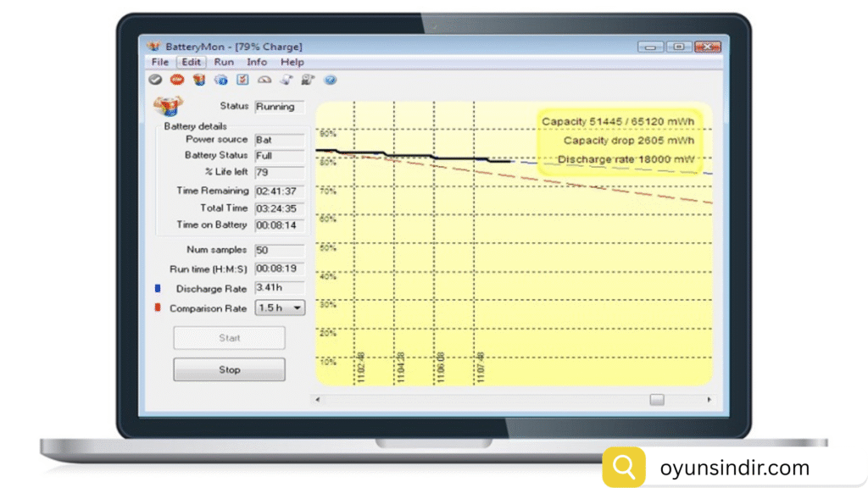The height and width of the screenshot is (488, 868).
Task: Open the battery information toolbar icon
Action: coord(199,79)
